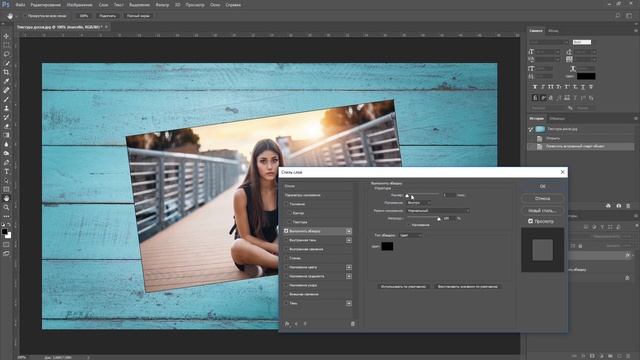640x360 pixels.
Task: Click Change Screen Mode icon
Action: 6,253
